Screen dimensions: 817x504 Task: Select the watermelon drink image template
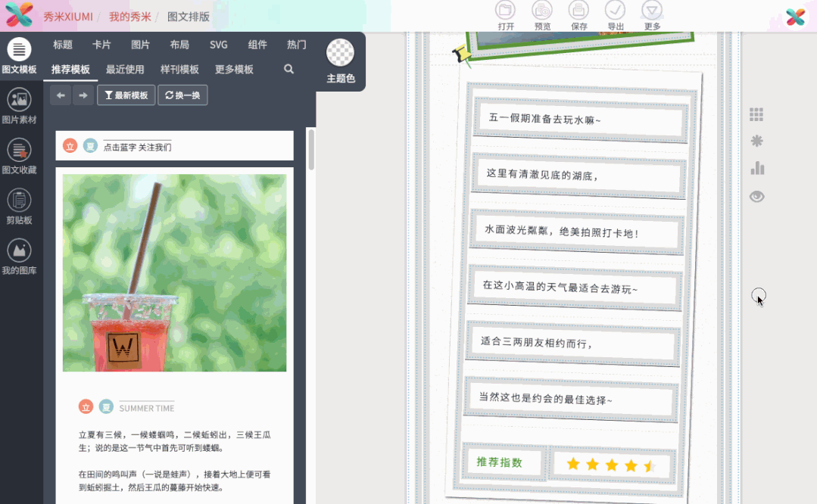pyautogui.click(x=175, y=273)
